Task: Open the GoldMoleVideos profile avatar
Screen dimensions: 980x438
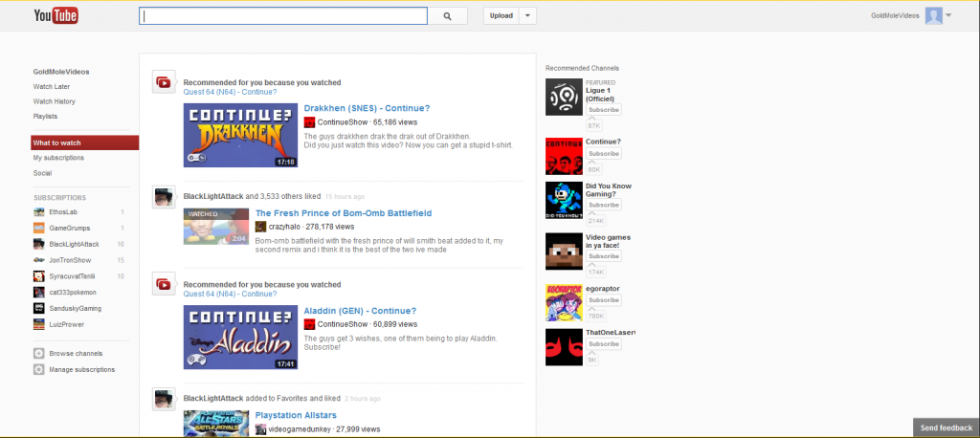Action: click(933, 15)
